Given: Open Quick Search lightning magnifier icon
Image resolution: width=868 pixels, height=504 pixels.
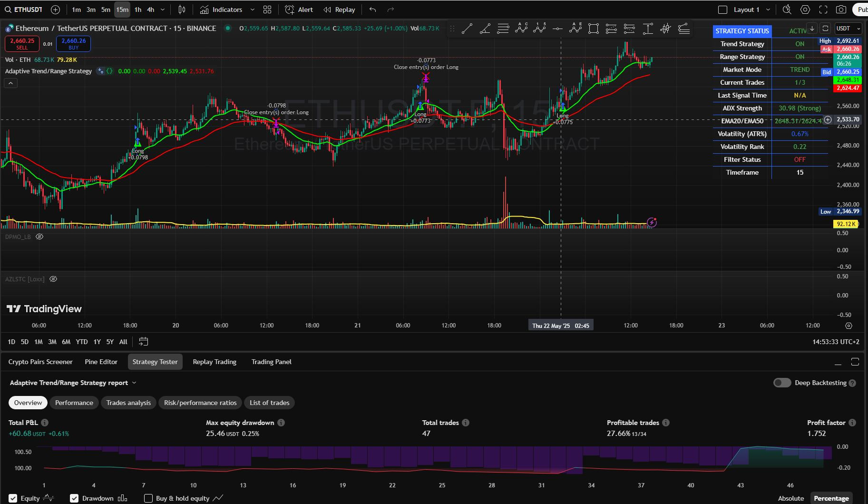Looking at the screenshot, I should (x=787, y=10).
